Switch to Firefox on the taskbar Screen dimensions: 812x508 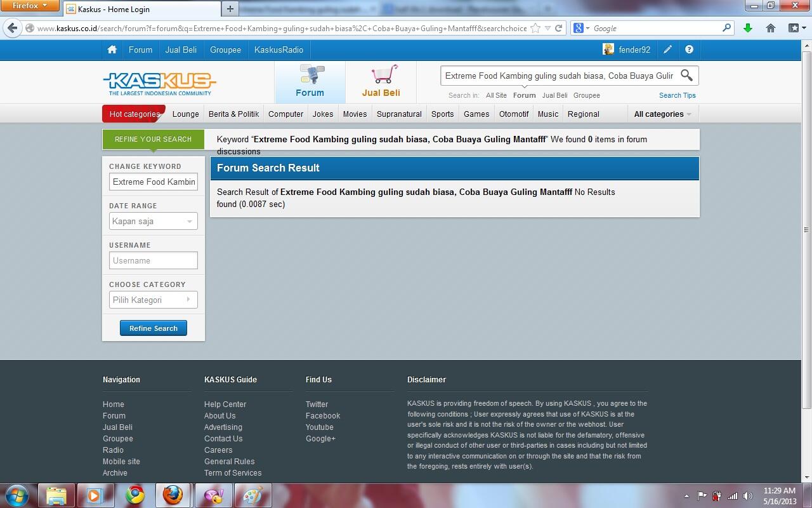pos(173,495)
